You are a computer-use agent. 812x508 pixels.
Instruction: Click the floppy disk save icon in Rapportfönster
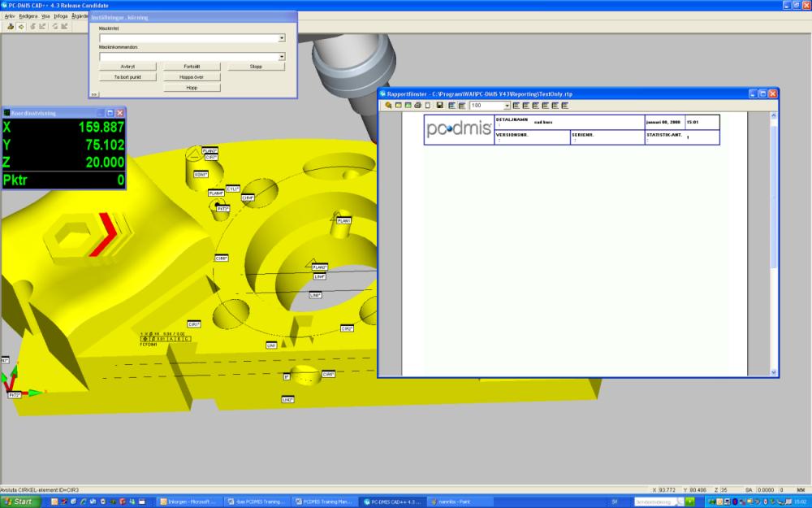[439, 105]
